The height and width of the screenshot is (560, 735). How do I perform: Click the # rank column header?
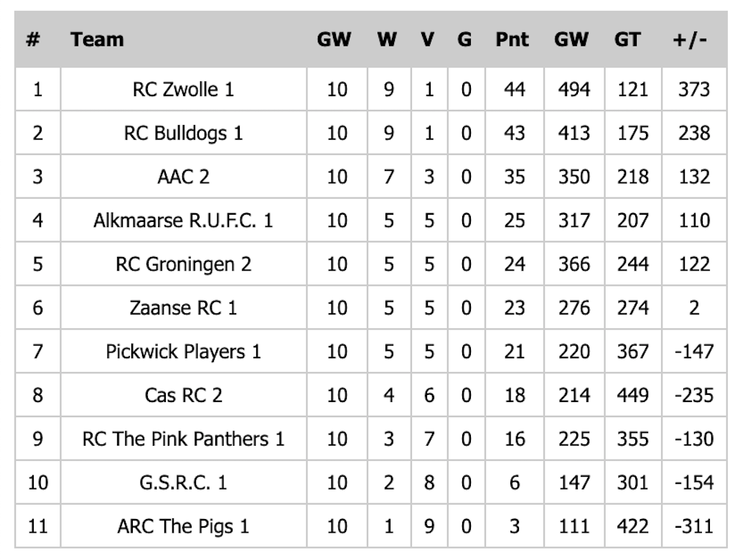click(32, 39)
